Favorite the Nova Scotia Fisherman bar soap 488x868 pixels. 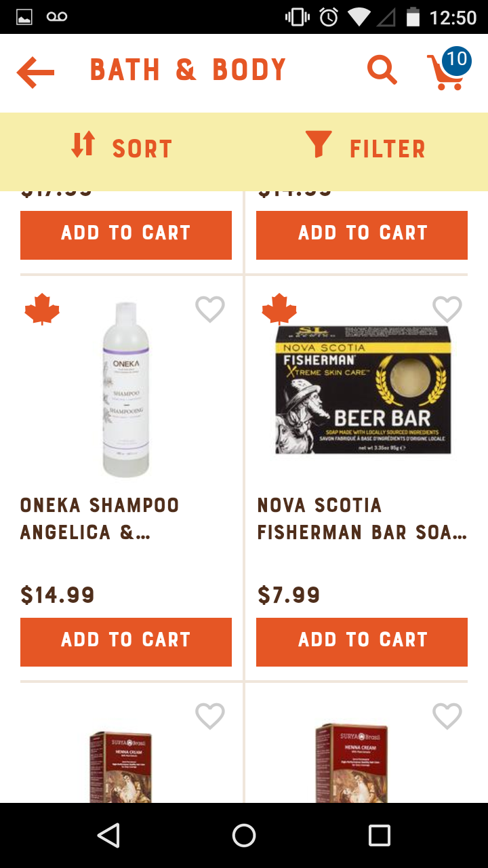(447, 310)
